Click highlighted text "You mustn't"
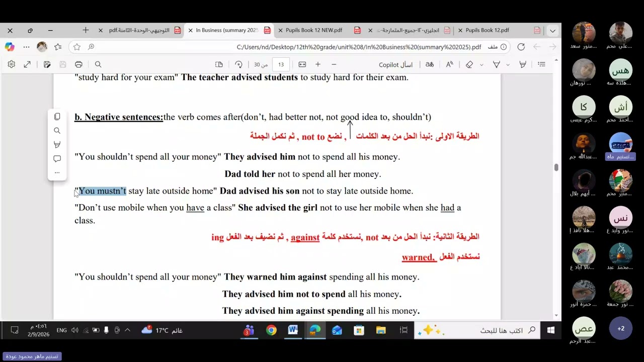Screen dimensions: 644x362 pyautogui.click(x=102, y=191)
